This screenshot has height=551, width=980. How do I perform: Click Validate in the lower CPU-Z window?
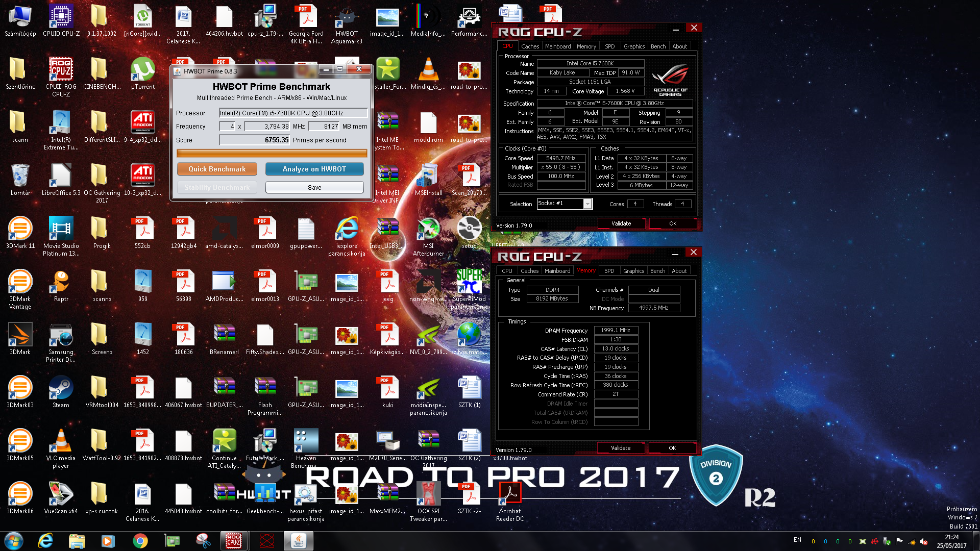coord(621,448)
